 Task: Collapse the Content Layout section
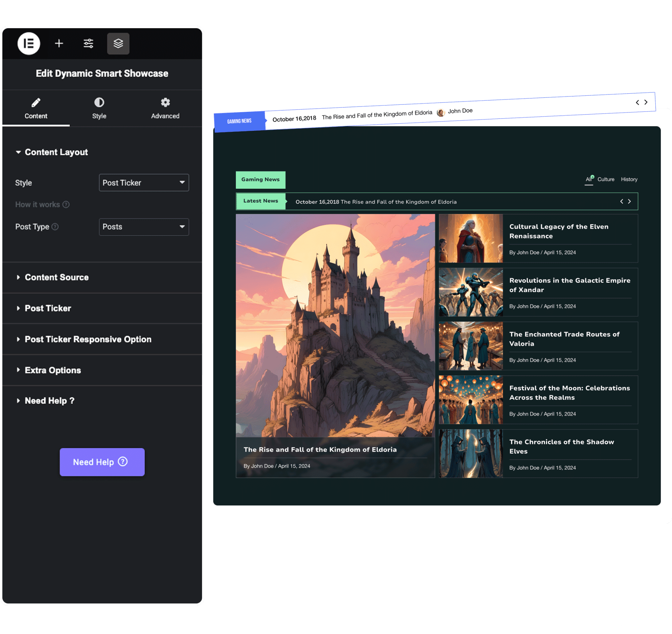pos(56,152)
